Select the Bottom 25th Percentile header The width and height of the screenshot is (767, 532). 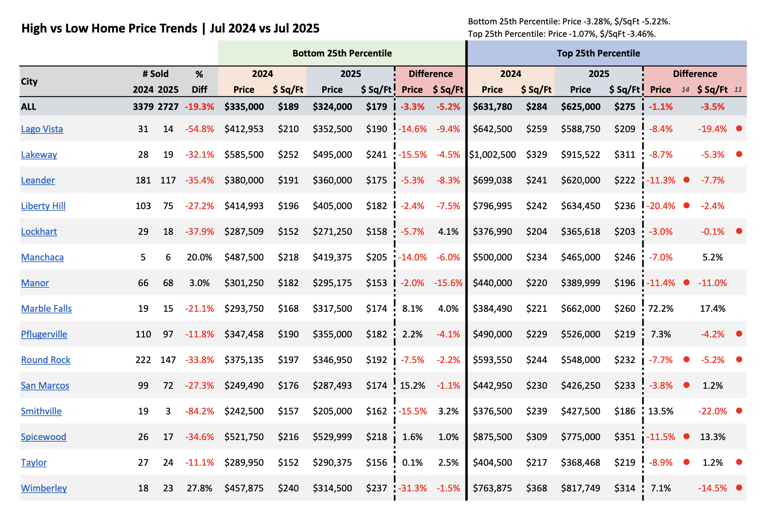pos(342,53)
